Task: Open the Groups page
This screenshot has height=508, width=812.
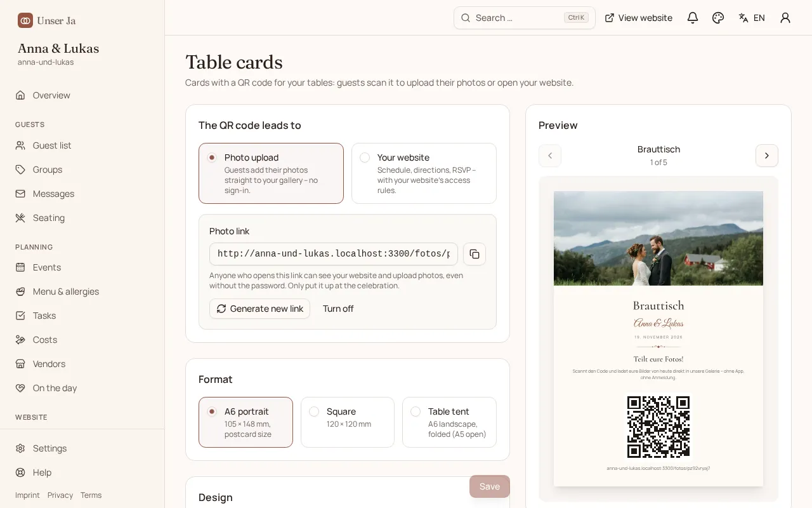Action: pos(82,170)
